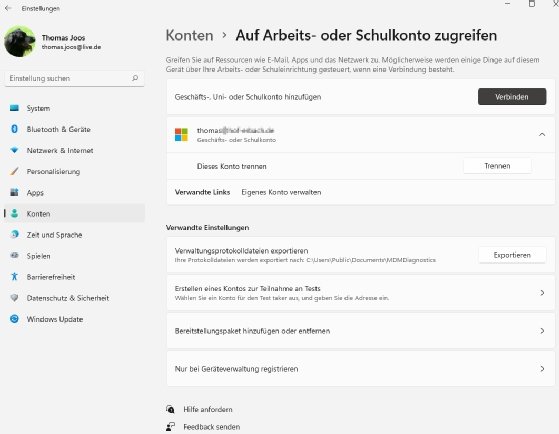Click the Verbinden button
Image resolution: width=559 pixels, height=434 pixels.
pyautogui.click(x=512, y=97)
